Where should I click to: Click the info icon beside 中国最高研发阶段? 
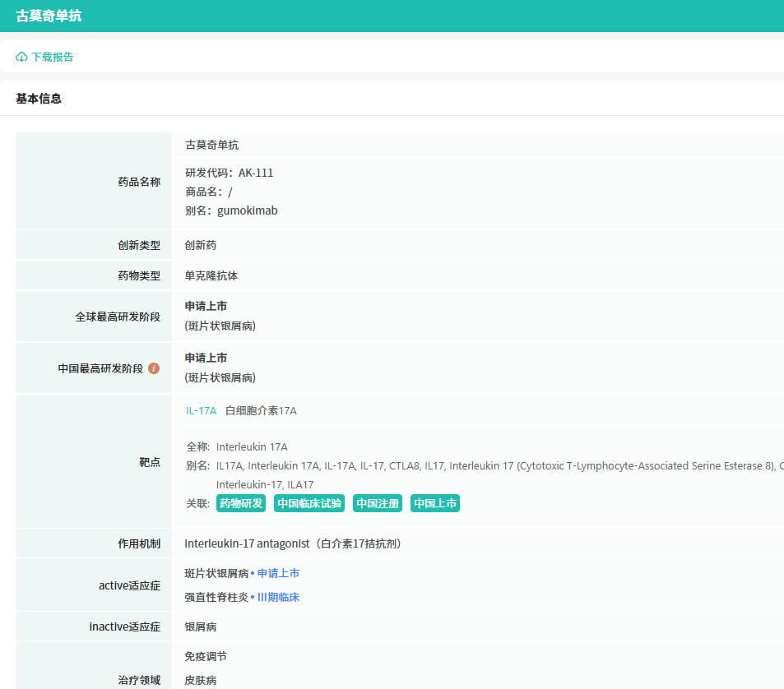[x=154, y=368]
